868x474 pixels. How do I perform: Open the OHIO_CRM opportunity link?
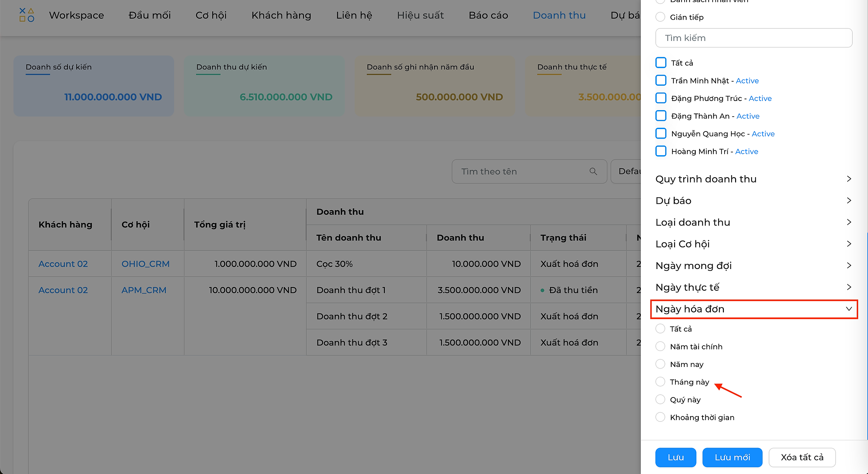145,264
